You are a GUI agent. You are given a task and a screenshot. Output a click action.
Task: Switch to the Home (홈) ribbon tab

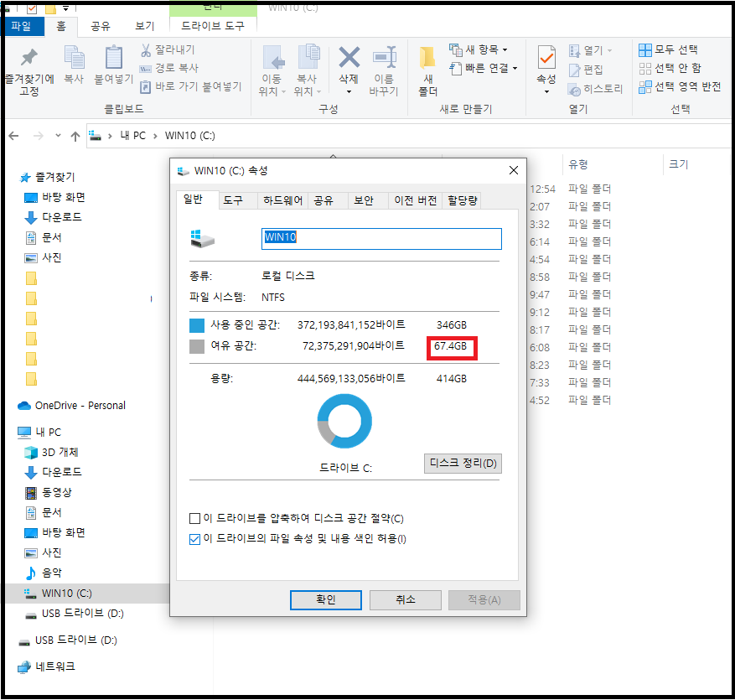[61, 26]
